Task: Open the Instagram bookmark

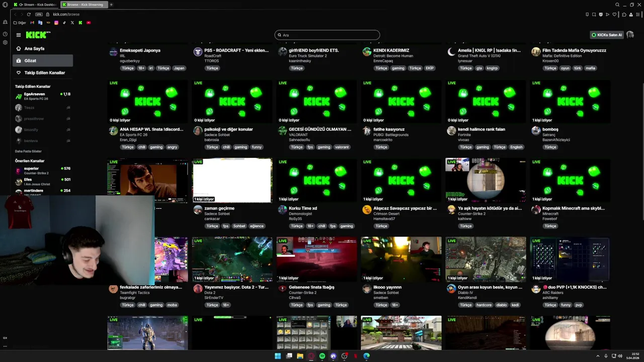Action: point(56,23)
